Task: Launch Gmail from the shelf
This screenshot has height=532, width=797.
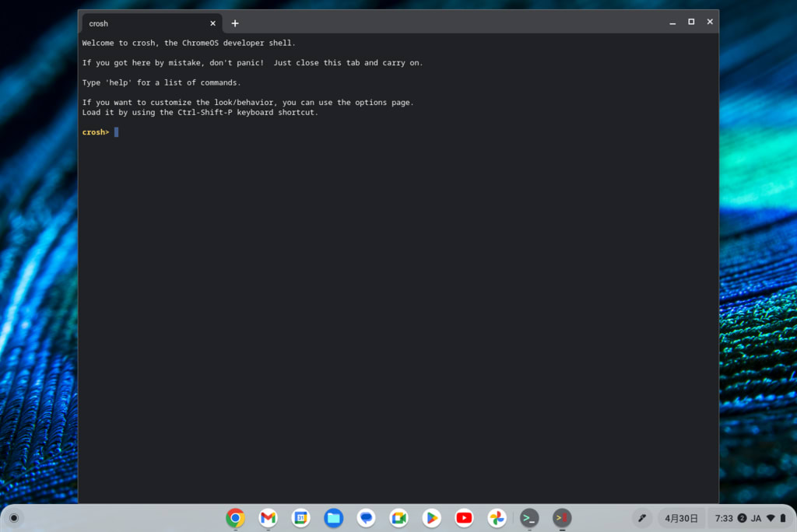Action: tap(268, 518)
